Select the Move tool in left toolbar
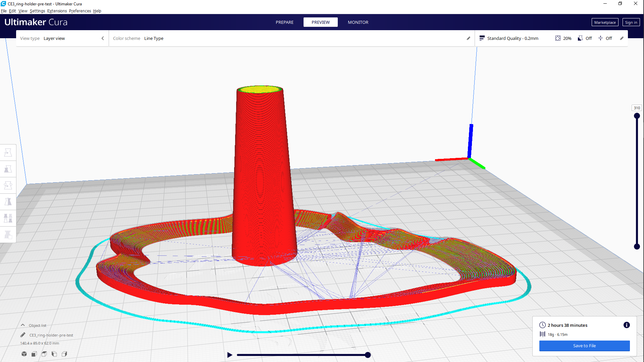This screenshot has height=362, width=644. [8, 153]
